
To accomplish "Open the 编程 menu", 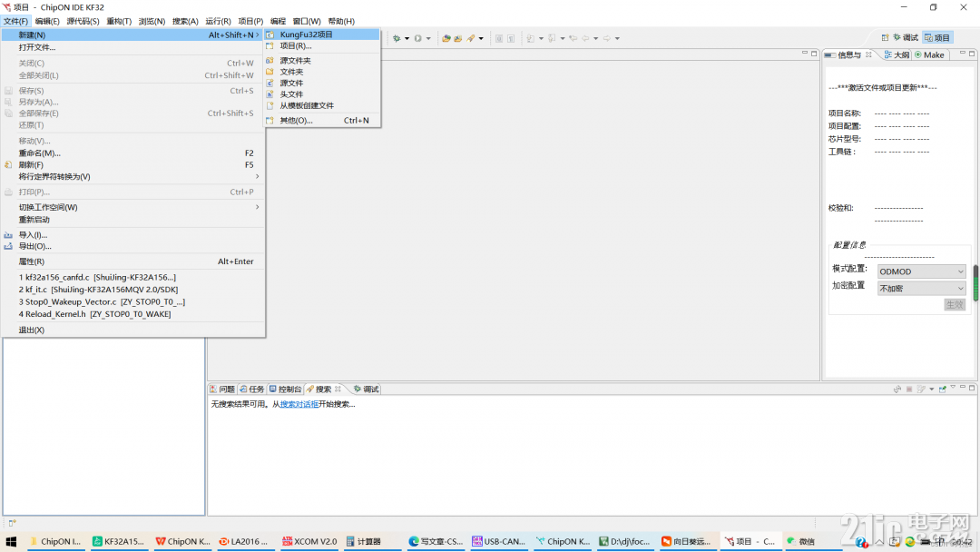I will coord(279,21).
